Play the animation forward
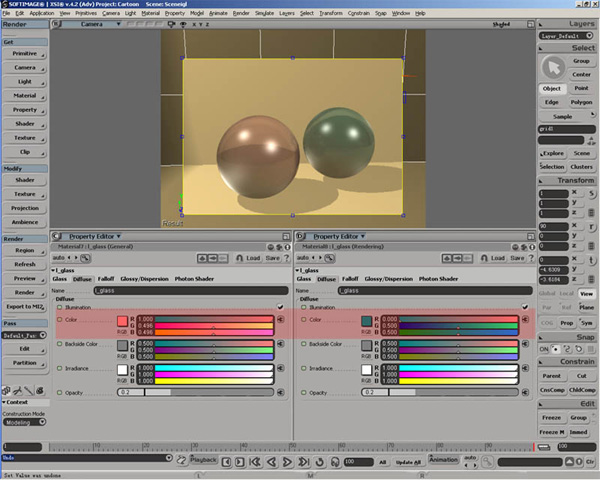Screen dimensions: 600x480 pos(287,462)
